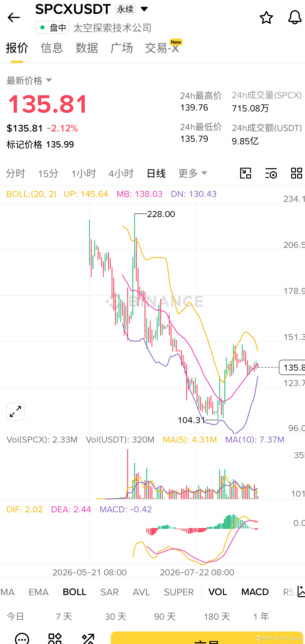Tap the -2.12% change value
The image size is (305, 644).
point(62,129)
